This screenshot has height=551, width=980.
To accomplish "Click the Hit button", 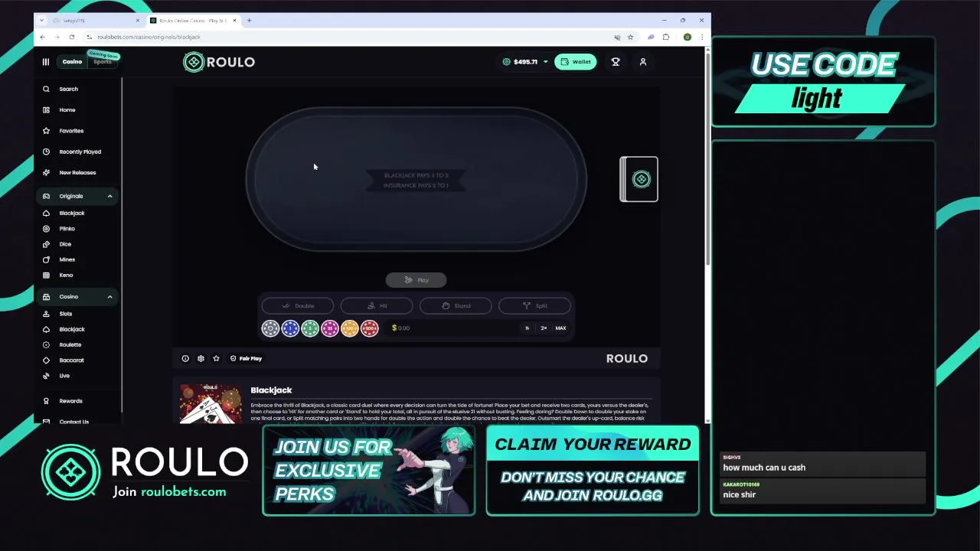I will 377,306.
